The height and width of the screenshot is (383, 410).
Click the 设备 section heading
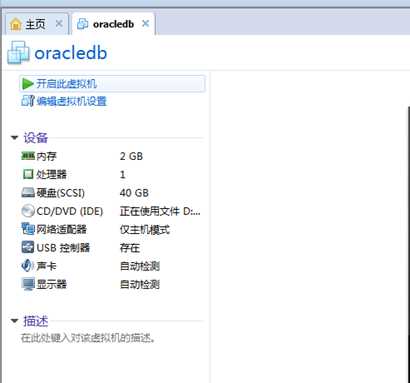point(36,138)
